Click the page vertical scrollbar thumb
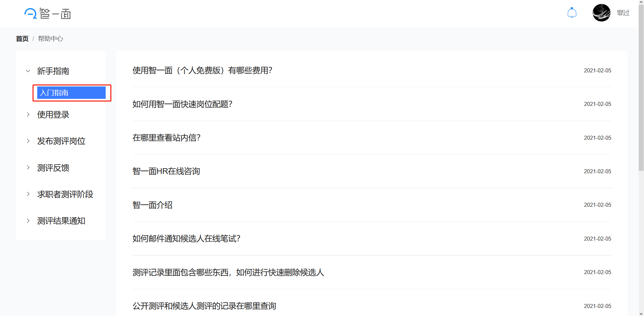 (641, 88)
